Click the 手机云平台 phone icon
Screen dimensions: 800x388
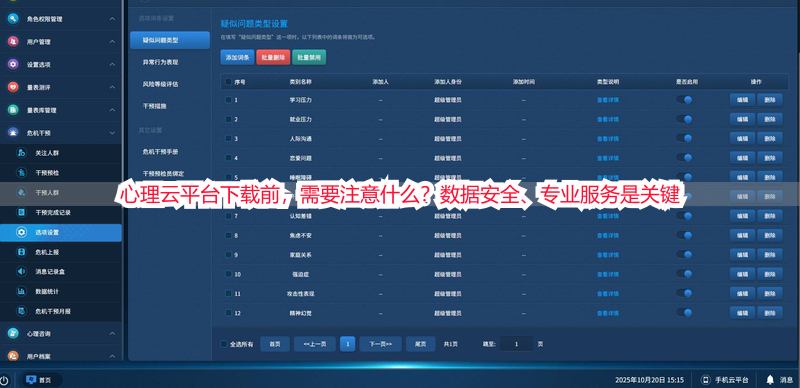(706, 380)
